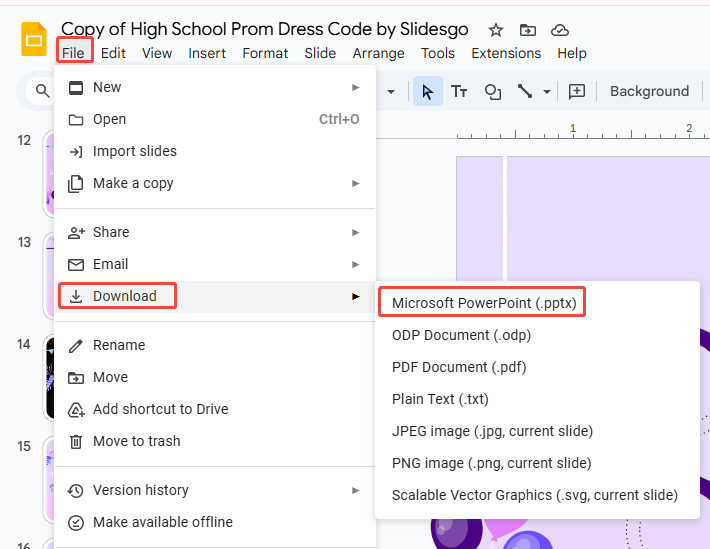Open the Google Slides home logo

pos(35,40)
